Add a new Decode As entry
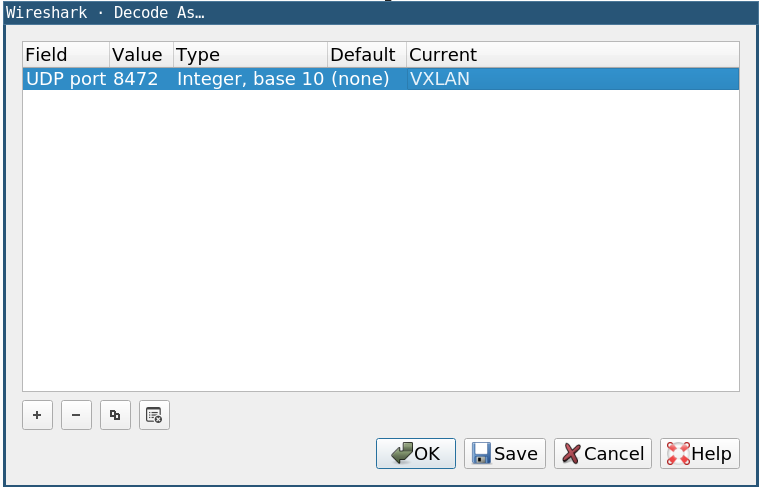759x487 pixels. [37, 415]
